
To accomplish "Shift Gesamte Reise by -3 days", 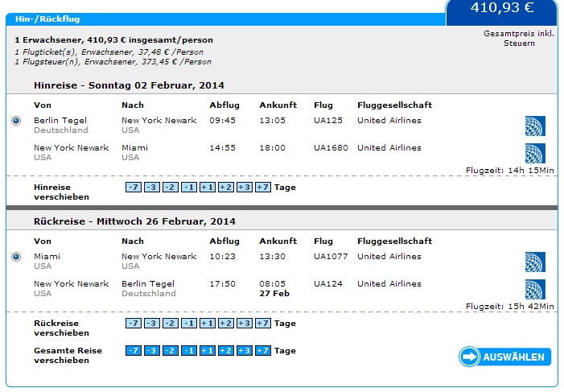I will point(152,351).
